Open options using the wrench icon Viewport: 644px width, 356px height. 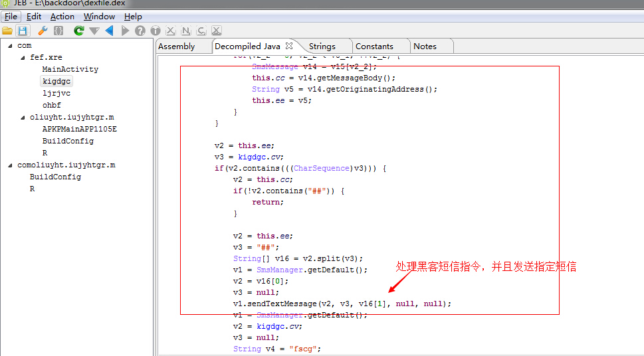43,31
